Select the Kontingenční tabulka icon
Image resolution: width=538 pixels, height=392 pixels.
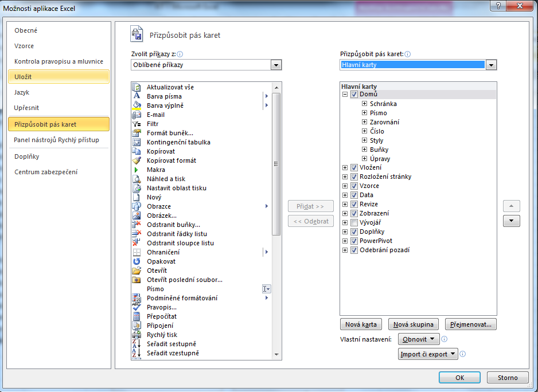[137, 142]
